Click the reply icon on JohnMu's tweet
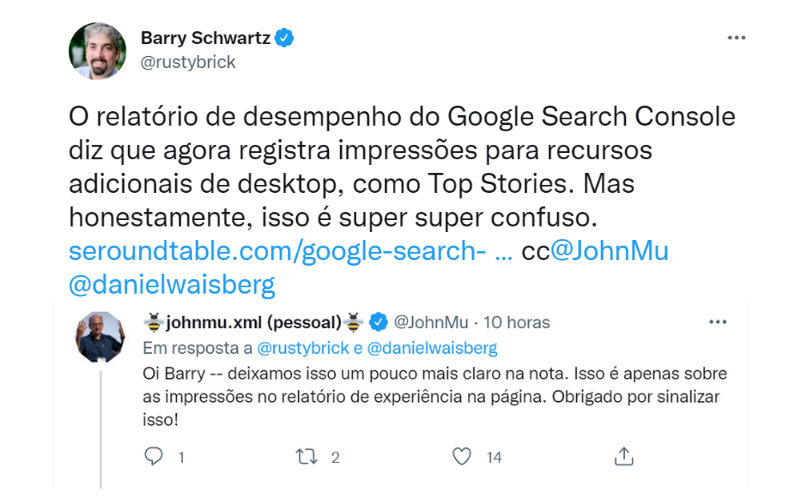Image resolution: width=800 pixels, height=500 pixels. pos(153,456)
